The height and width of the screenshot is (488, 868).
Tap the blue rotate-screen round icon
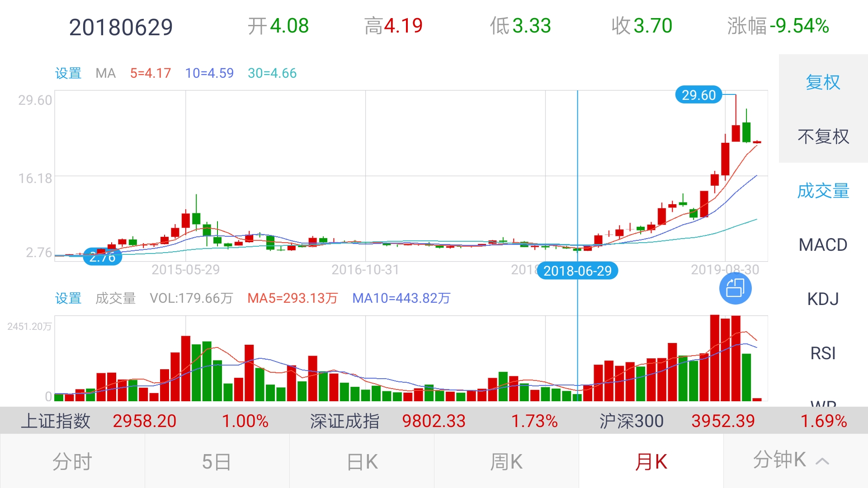[735, 288]
